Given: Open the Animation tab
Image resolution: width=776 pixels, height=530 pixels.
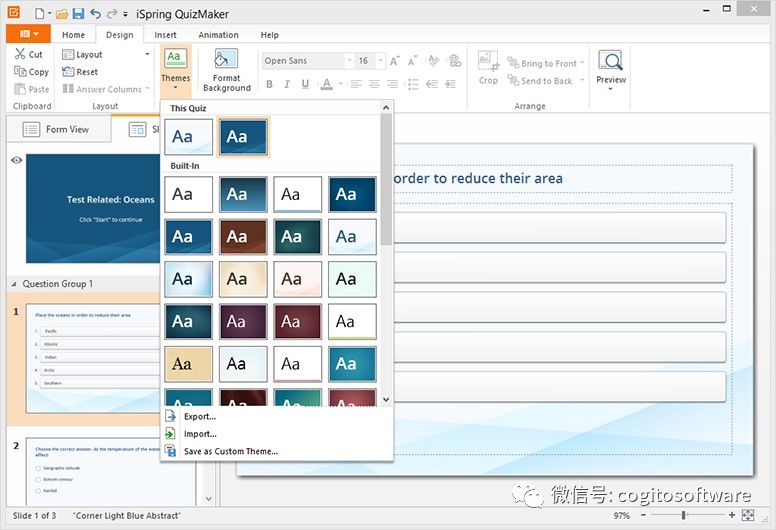Looking at the screenshot, I should tap(218, 35).
